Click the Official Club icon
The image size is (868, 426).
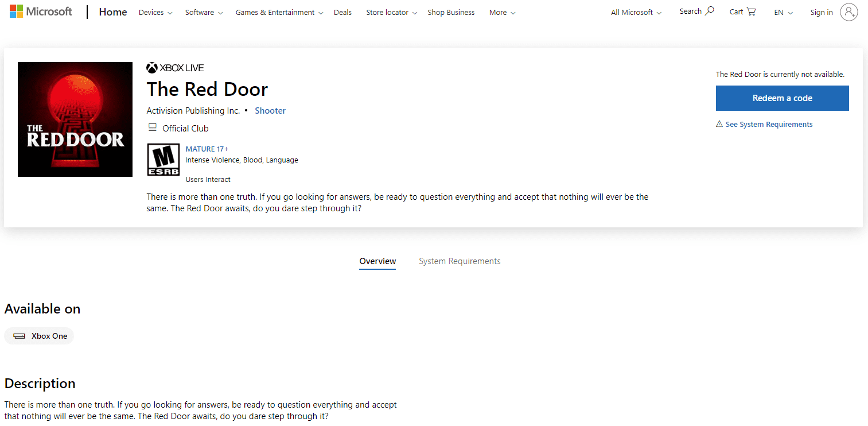click(x=153, y=128)
